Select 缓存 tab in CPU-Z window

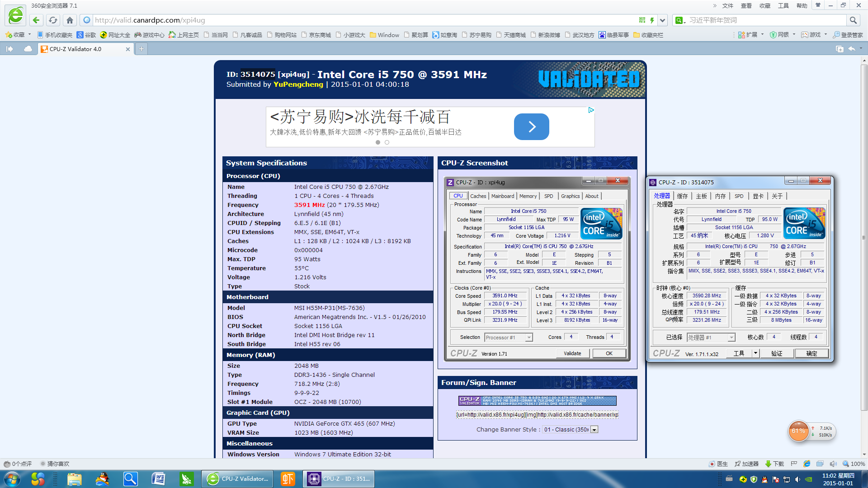click(682, 196)
